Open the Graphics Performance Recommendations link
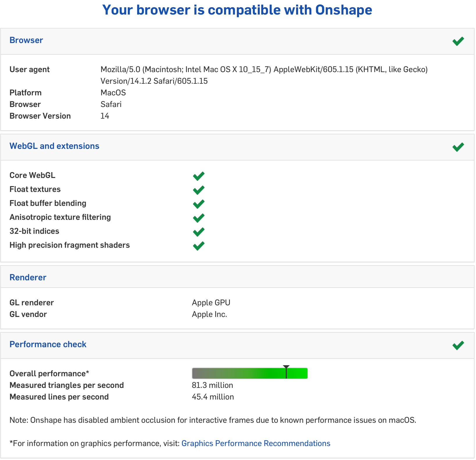 256,443
